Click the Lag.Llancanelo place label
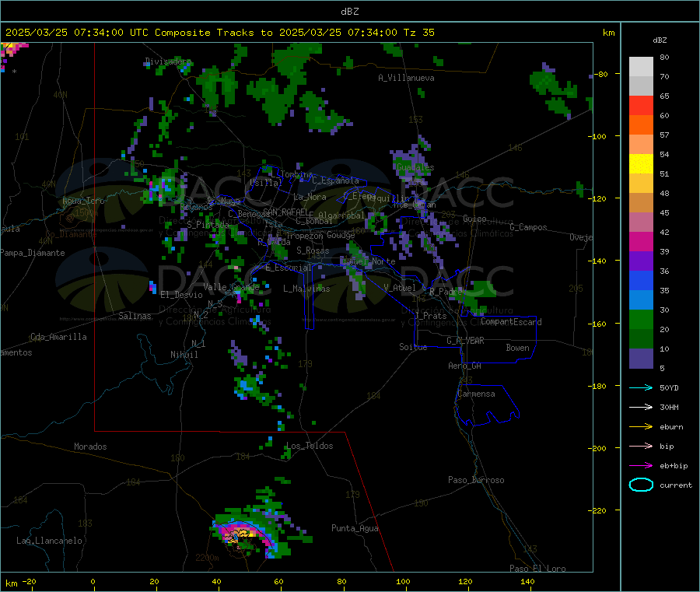700x592 pixels. (49, 541)
